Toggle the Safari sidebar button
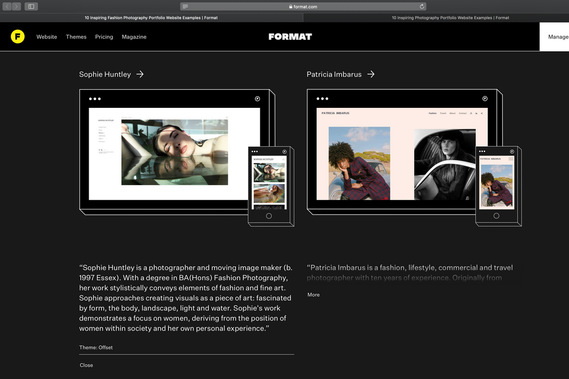Viewport: 569px width, 379px height. 31,6
